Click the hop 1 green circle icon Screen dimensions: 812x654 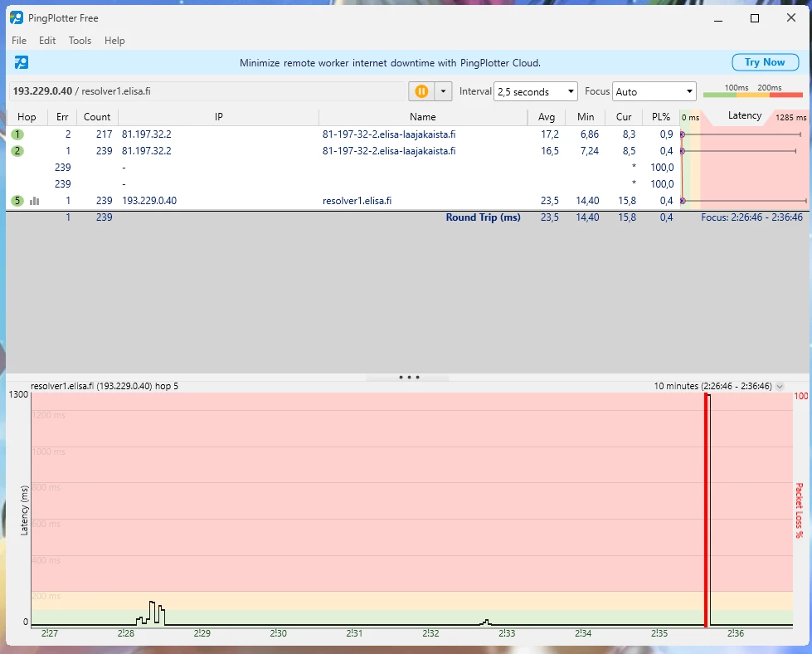(17, 134)
